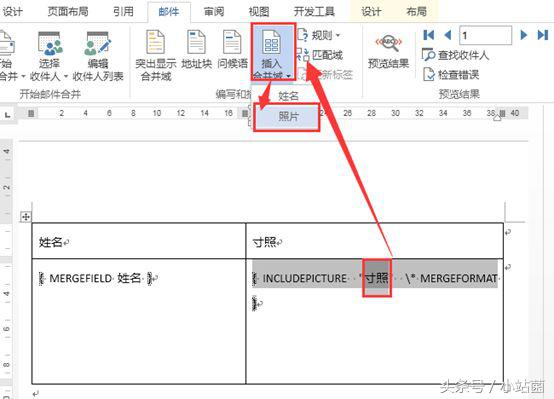Open the 开发工具 tab
Screen dimensions: 554x399
click(x=314, y=12)
